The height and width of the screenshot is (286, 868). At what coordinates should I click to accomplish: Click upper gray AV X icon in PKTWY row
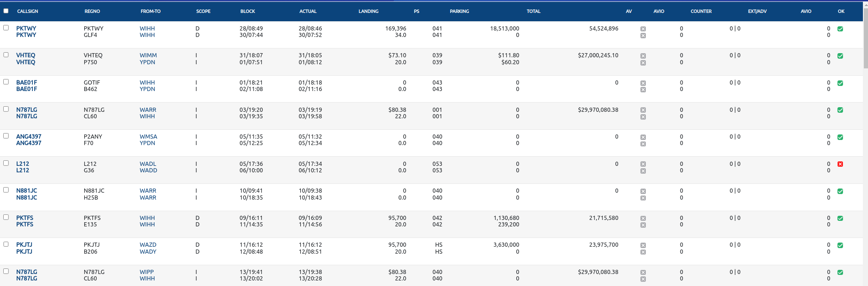click(x=643, y=29)
